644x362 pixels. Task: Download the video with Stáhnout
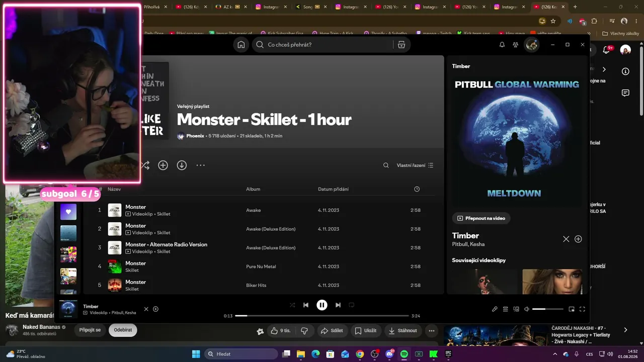pyautogui.click(x=404, y=331)
